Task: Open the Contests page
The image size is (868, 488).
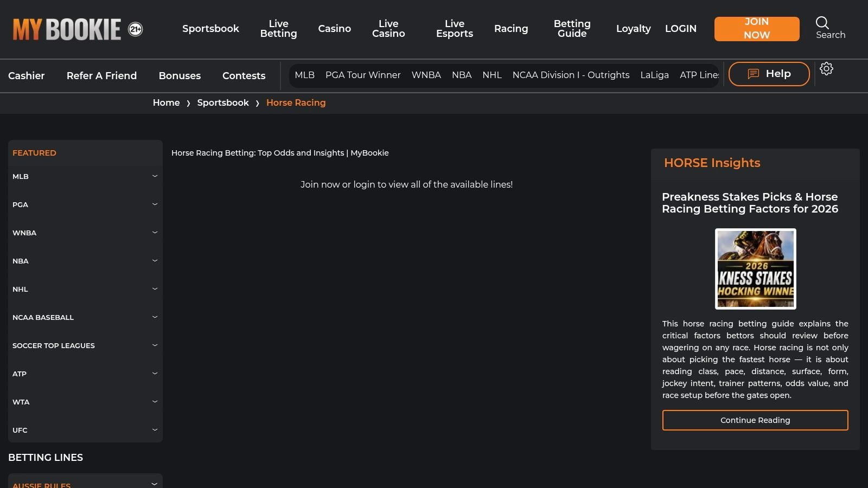Action: click(244, 76)
